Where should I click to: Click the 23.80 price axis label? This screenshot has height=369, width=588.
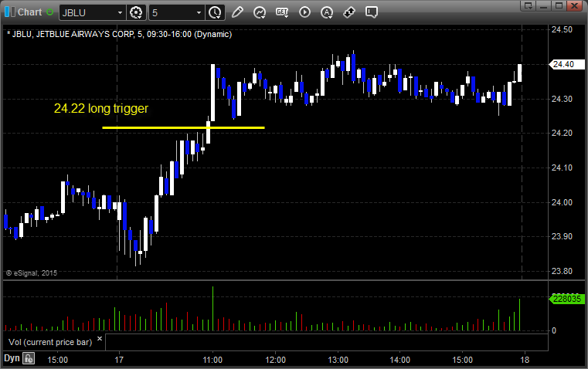(562, 271)
